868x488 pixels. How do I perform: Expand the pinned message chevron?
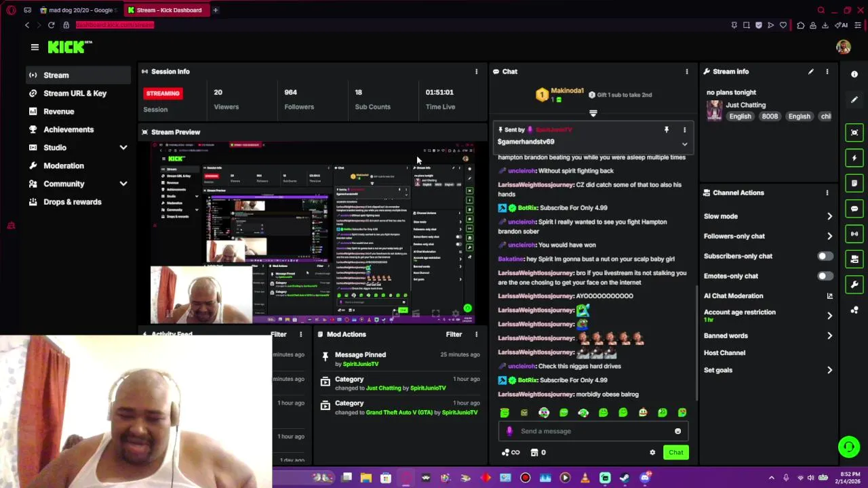(684, 144)
